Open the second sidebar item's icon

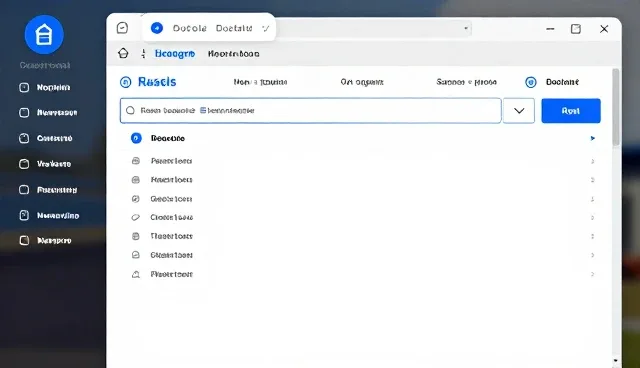coord(24,113)
